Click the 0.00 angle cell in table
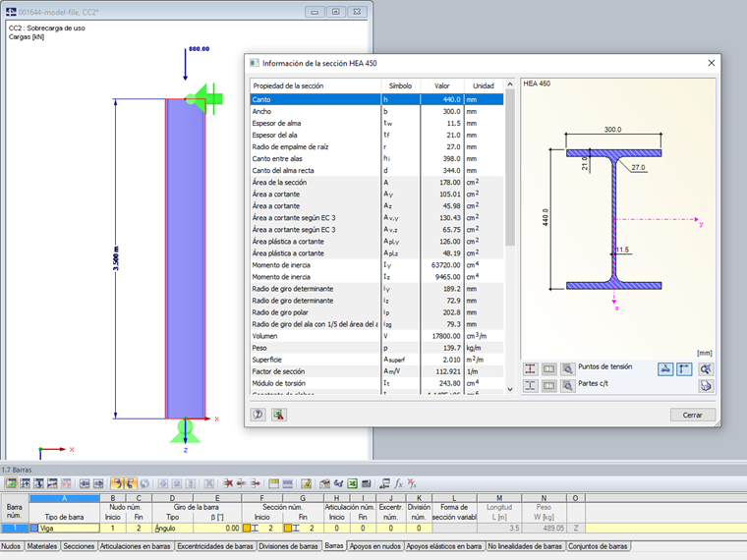 click(x=217, y=529)
